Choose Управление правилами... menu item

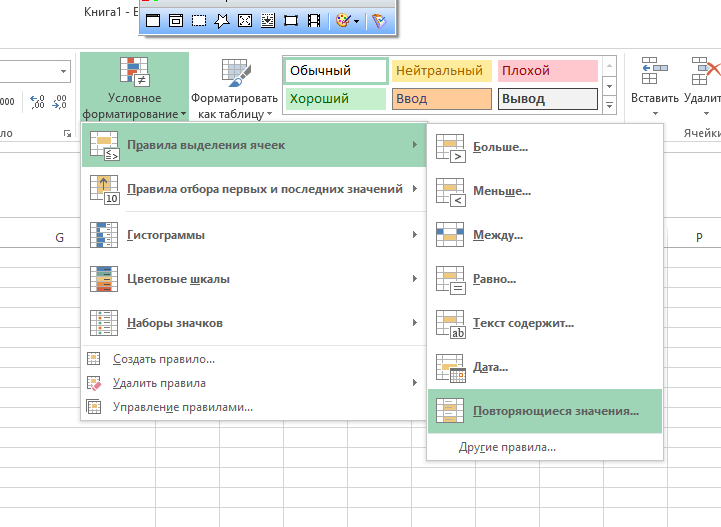tap(254, 407)
